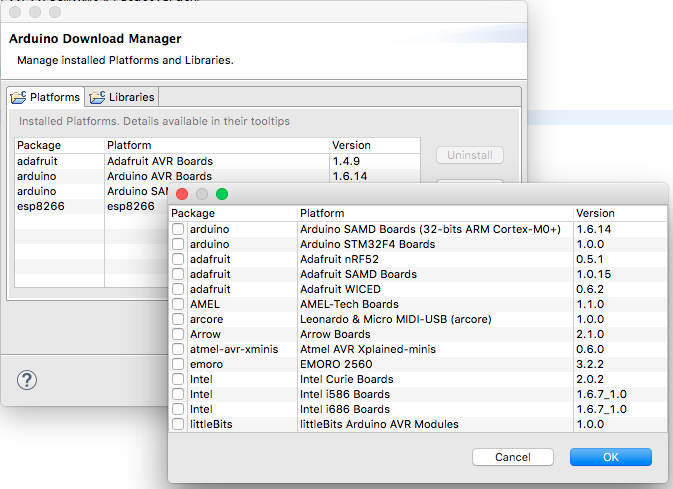
Task: Click Package column header in installed platforms table
Action: pos(60,146)
